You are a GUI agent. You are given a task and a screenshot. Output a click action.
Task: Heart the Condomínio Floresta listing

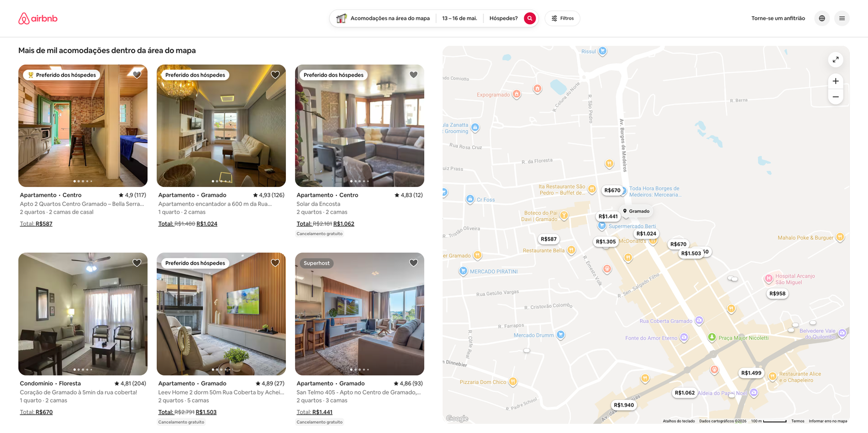coord(137,263)
